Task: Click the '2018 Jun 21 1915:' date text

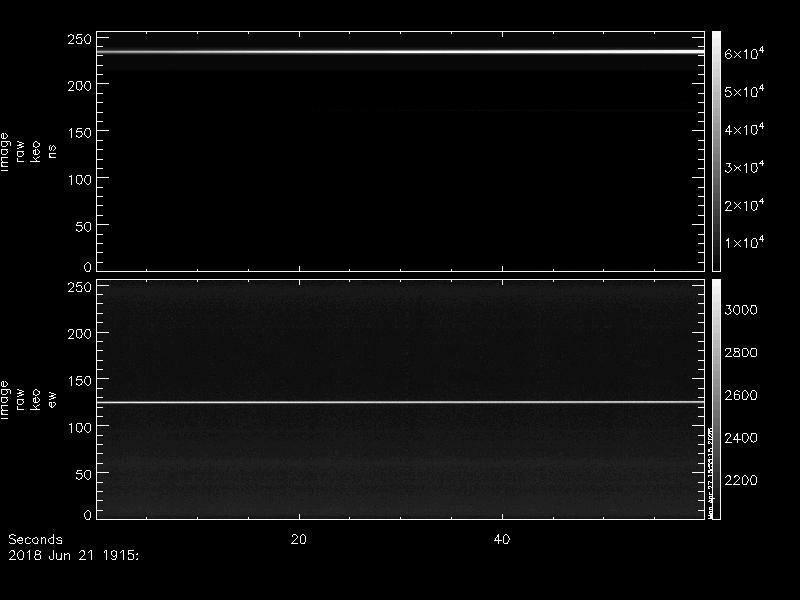Action: click(x=73, y=556)
